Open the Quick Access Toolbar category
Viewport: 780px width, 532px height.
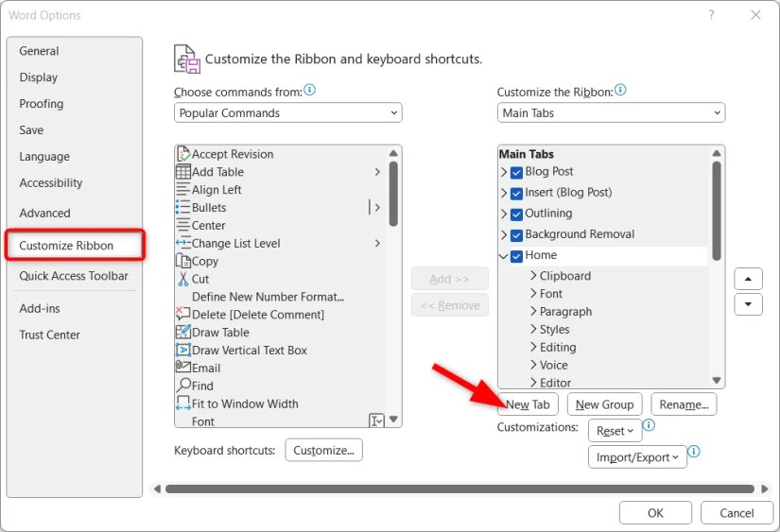[74, 275]
